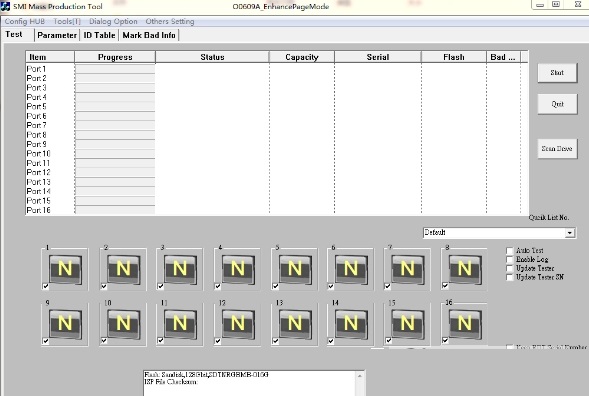Image resolution: width=589 pixels, height=396 pixels.
Task: Click the Scan Drive button
Action: tap(557, 149)
